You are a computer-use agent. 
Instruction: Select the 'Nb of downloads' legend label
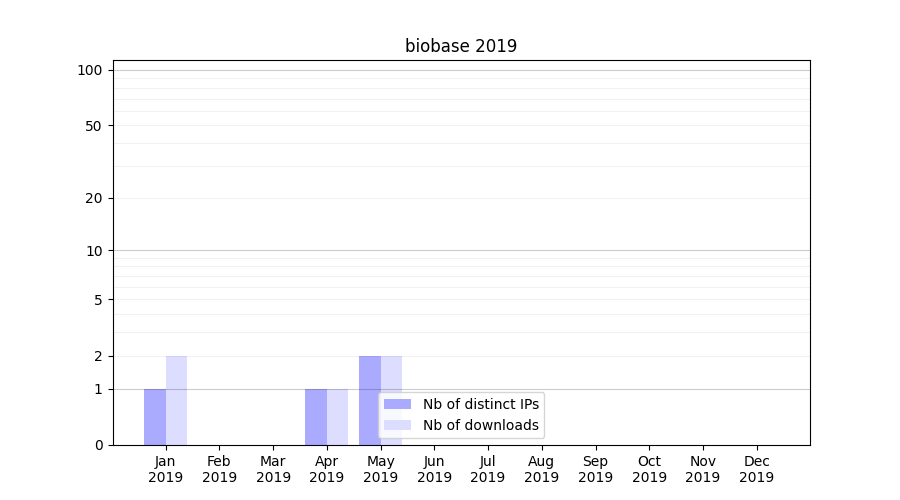tap(480, 425)
